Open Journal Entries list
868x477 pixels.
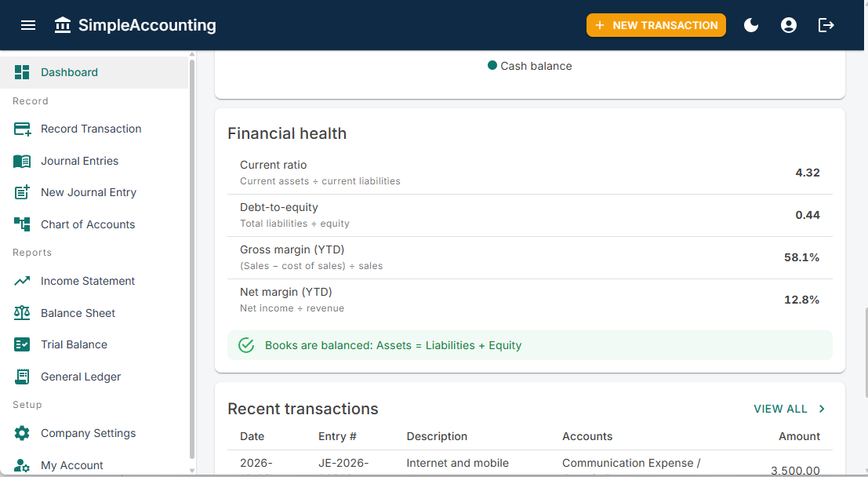pos(94,161)
